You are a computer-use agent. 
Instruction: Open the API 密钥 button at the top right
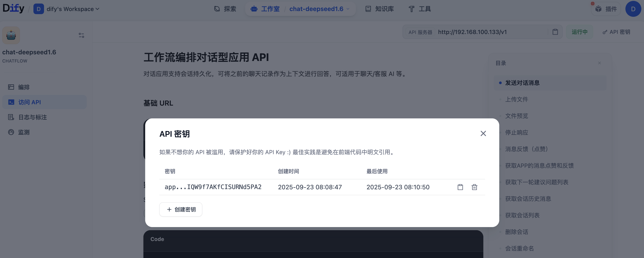pyautogui.click(x=616, y=32)
